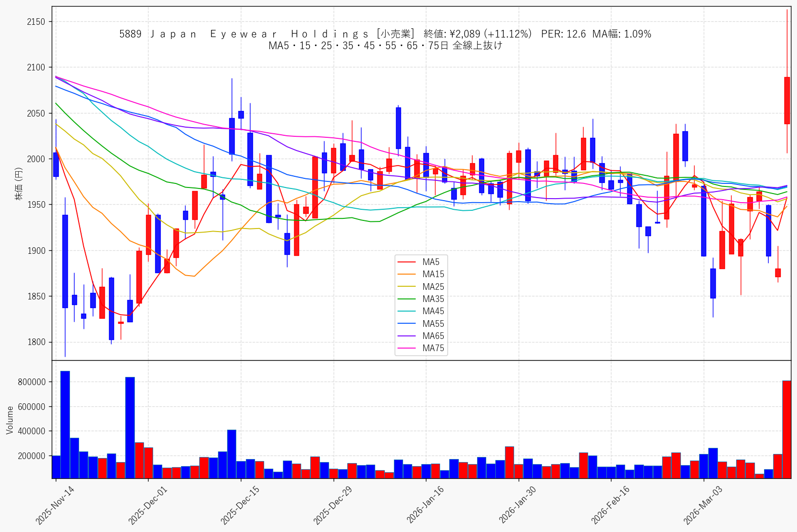Click the chart title with ticker 5889
Screen dimensions: 797x532
pos(385,34)
